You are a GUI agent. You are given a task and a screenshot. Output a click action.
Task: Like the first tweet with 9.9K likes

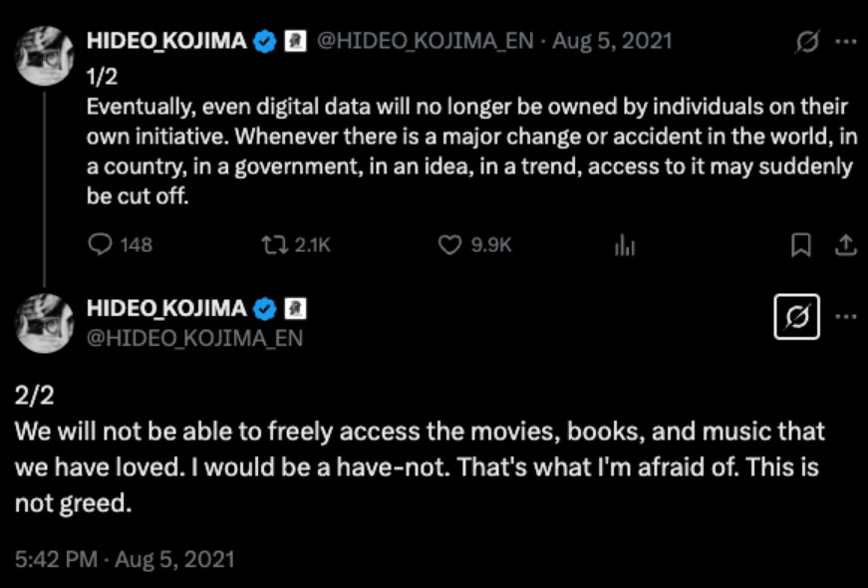coord(475,244)
